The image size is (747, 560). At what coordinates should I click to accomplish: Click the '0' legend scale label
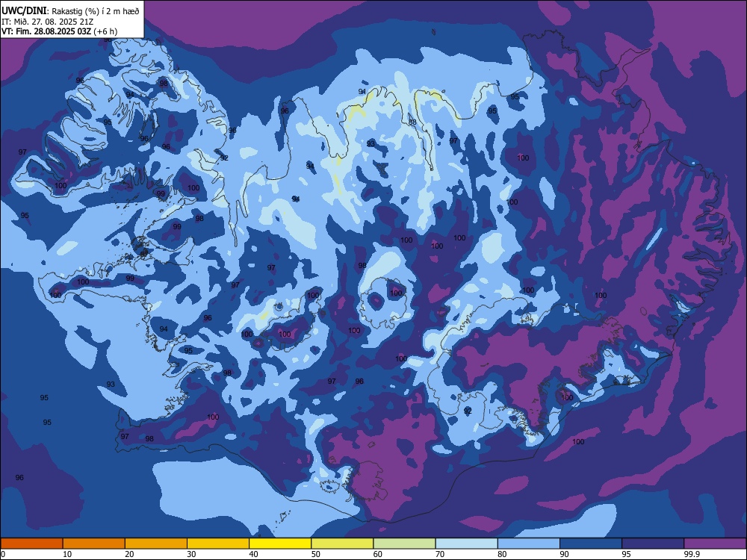point(3,554)
